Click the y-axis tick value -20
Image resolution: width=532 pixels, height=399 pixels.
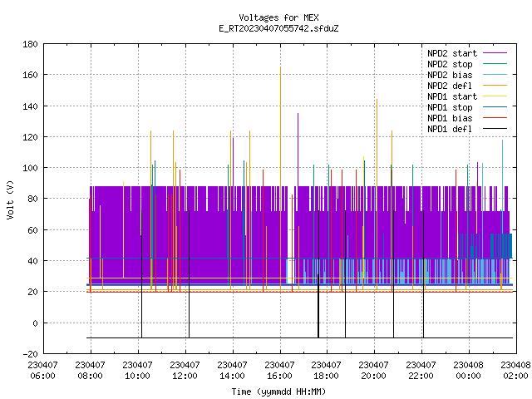tap(30, 354)
